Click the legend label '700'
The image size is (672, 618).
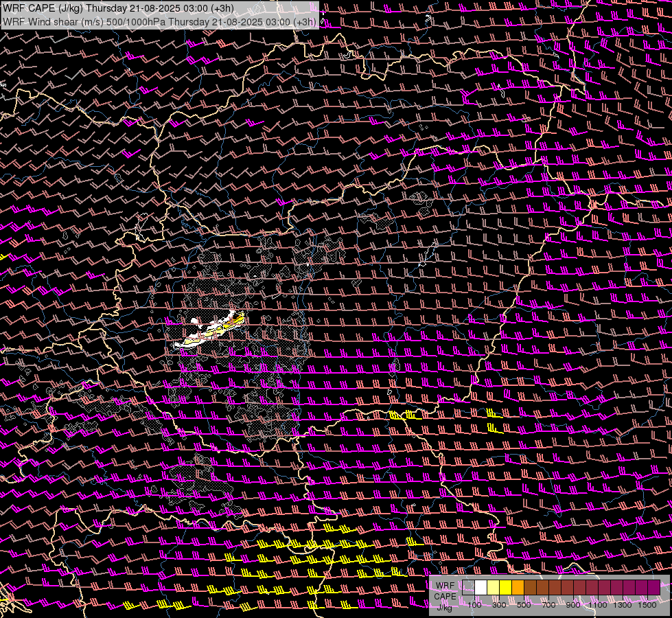pyautogui.click(x=548, y=605)
